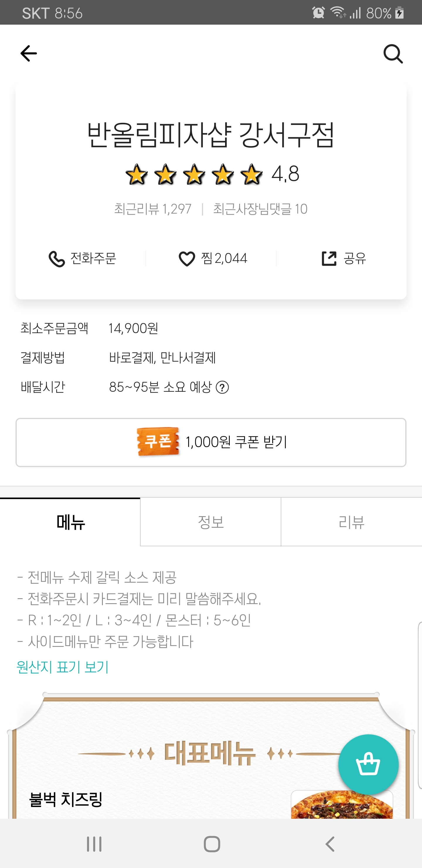Switch to the 리뷰 tab
Screen dimensions: 422x868
351,522
